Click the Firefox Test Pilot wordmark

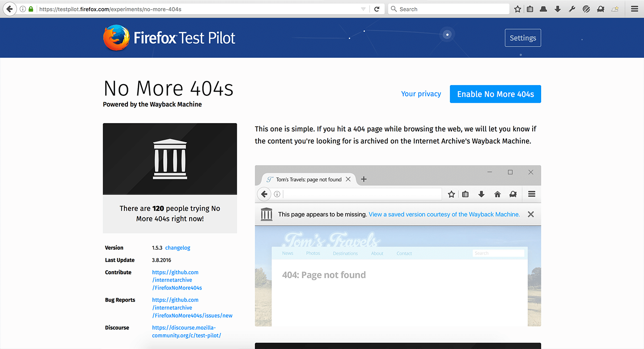[185, 38]
